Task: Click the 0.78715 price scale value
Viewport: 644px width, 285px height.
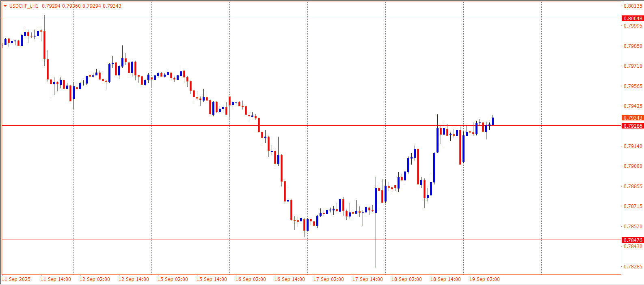Action: tap(633, 206)
